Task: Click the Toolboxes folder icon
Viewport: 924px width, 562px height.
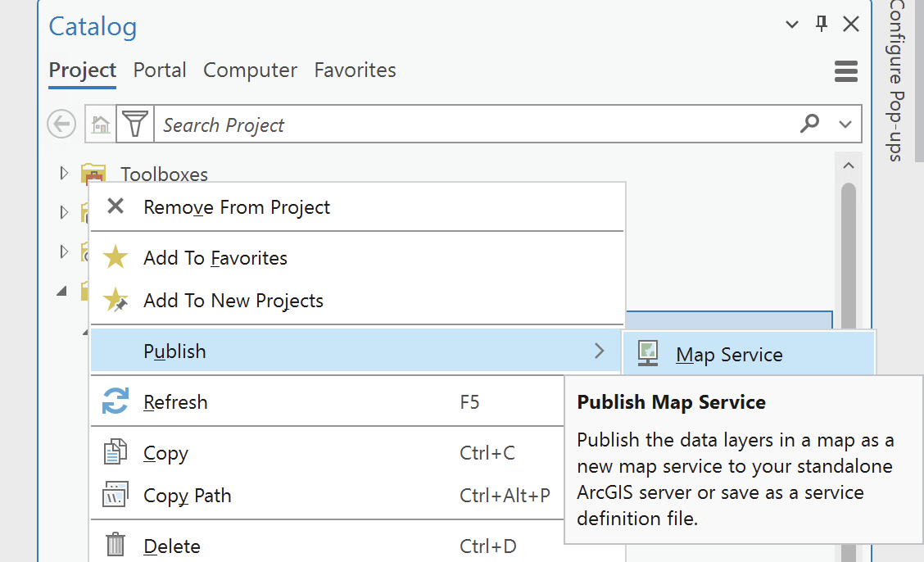Action: point(93,174)
